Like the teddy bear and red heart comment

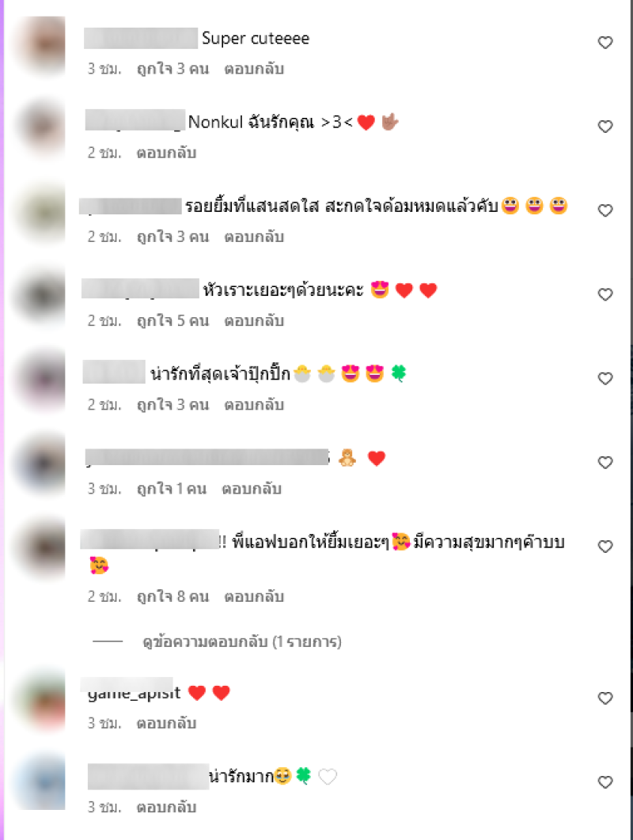coord(605,463)
